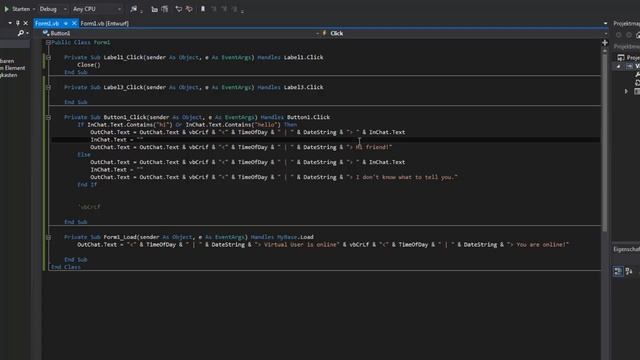640x360 pixels.
Task: Close the Form1.vb tab
Action: 74,24
